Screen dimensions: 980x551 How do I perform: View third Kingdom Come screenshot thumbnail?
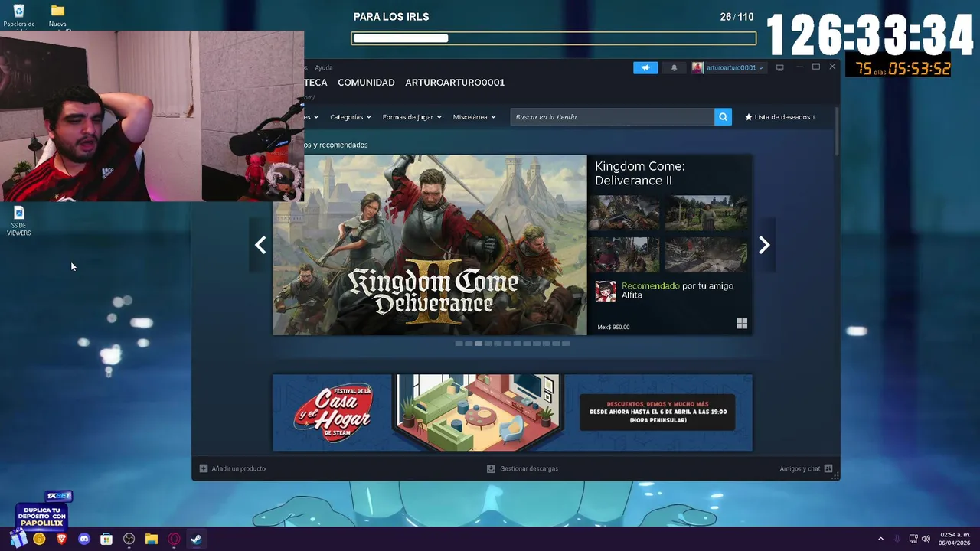627,255
